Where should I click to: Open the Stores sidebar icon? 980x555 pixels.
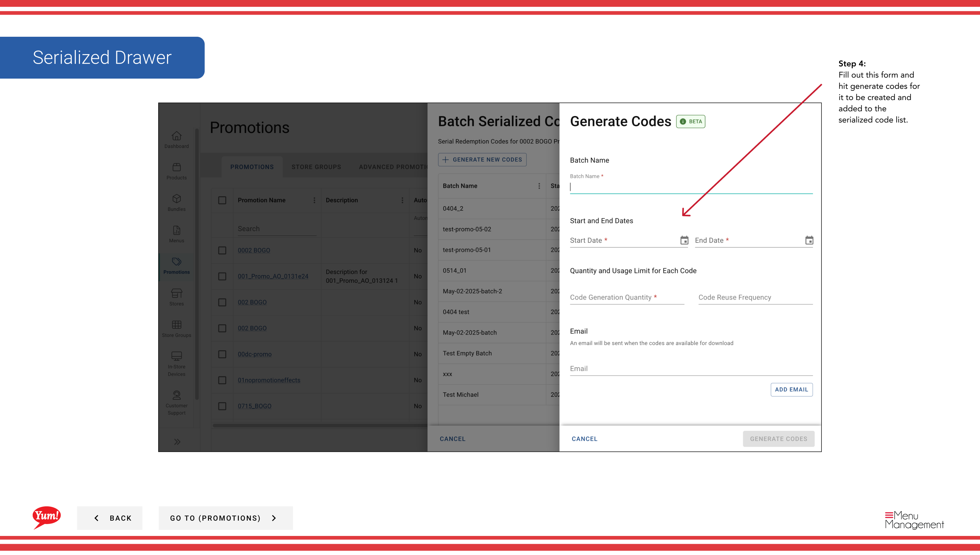[x=177, y=297]
